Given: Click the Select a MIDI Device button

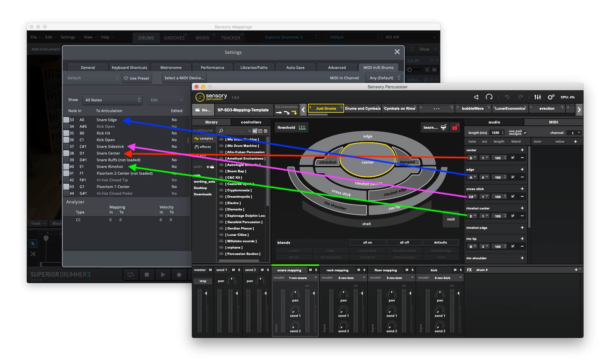Looking at the screenshot, I should 184,78.
